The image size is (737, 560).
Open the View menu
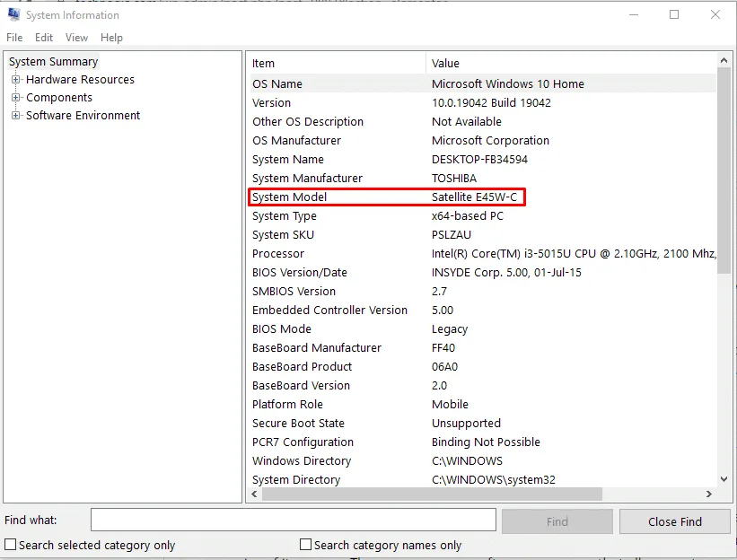(76, 38)
